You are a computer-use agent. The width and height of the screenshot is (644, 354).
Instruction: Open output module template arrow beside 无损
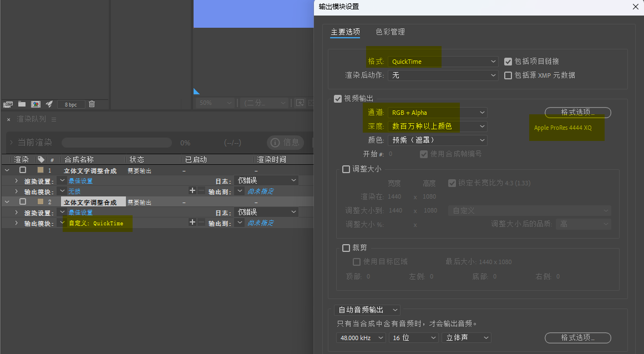click(63, 190)
